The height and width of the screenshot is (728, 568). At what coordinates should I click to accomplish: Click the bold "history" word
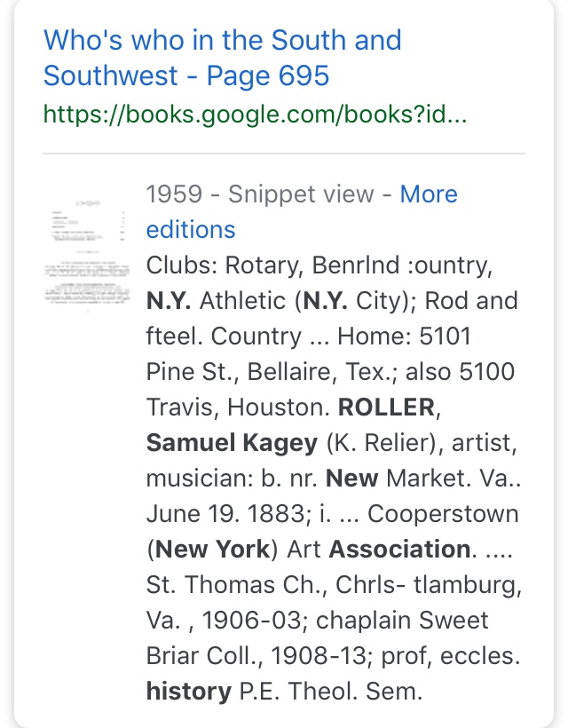tap(188, 692)
